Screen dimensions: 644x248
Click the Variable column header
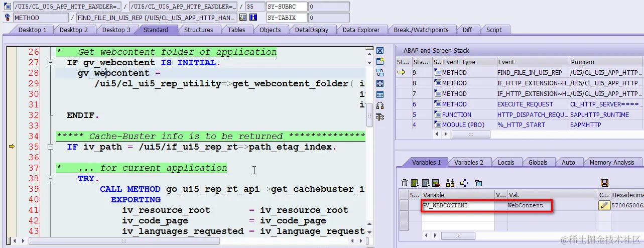click(x=458, y=195)
